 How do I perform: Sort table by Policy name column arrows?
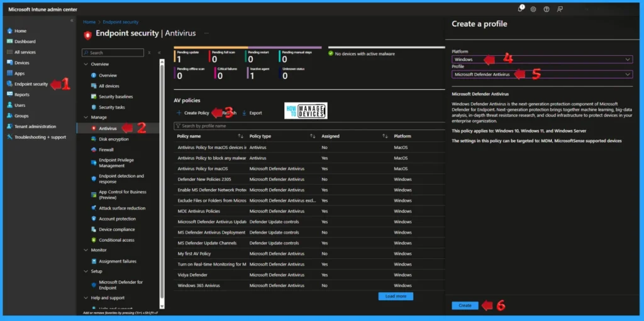pos(241,136)
